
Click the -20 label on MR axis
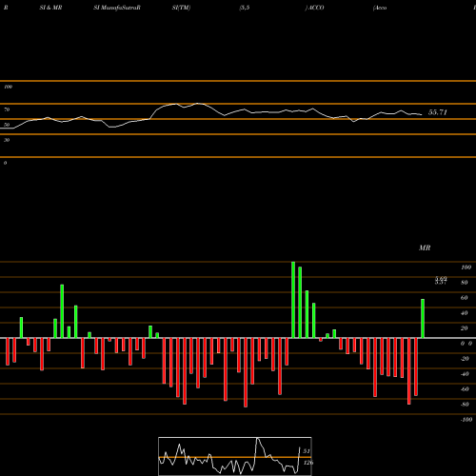point(465,359)
